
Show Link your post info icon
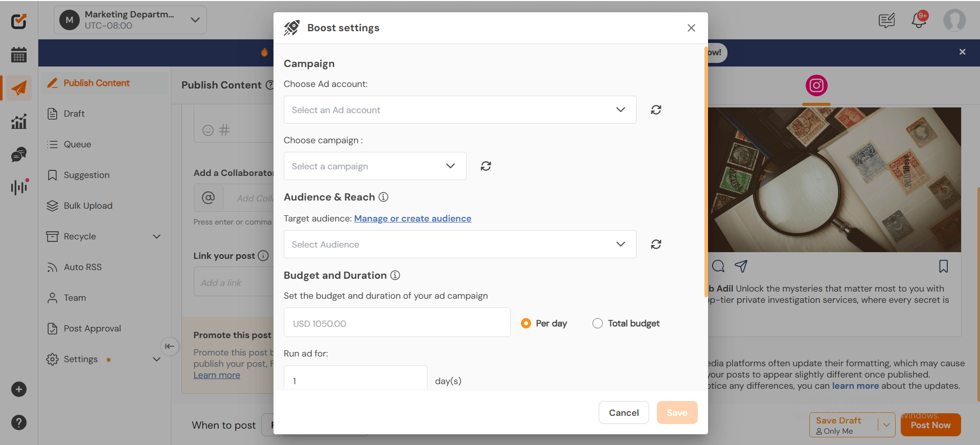(263, 256)
